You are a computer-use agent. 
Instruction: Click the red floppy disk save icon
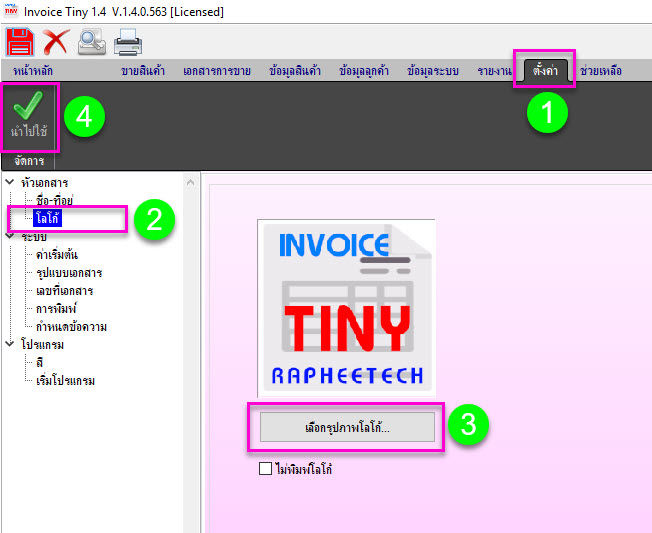click(x=20, y=42)
